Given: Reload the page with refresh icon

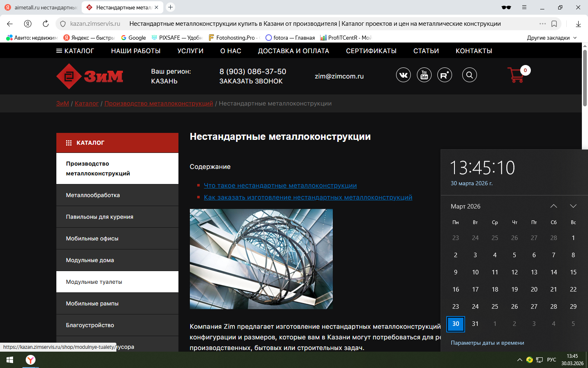Looking at the screenshot, I should click(46, 24).
